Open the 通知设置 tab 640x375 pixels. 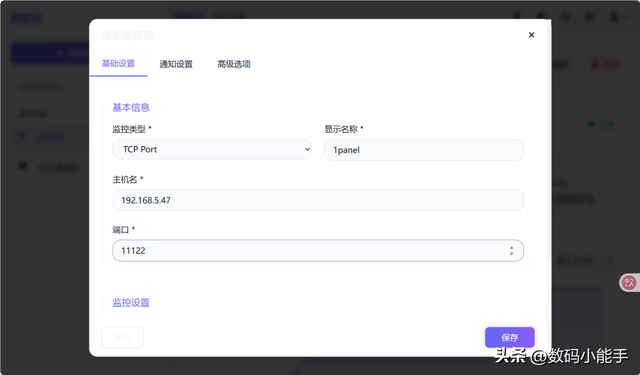(x=176, y=64)
